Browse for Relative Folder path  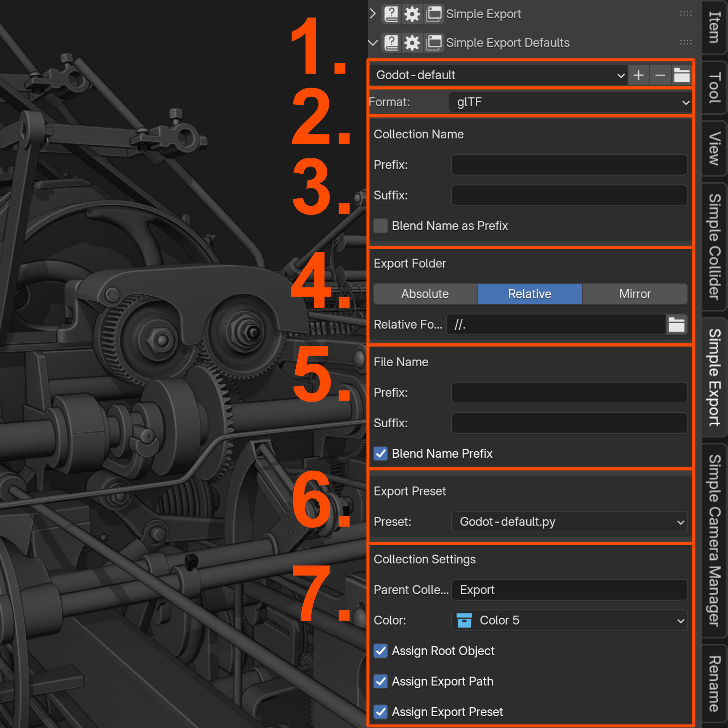pos(676,325)
